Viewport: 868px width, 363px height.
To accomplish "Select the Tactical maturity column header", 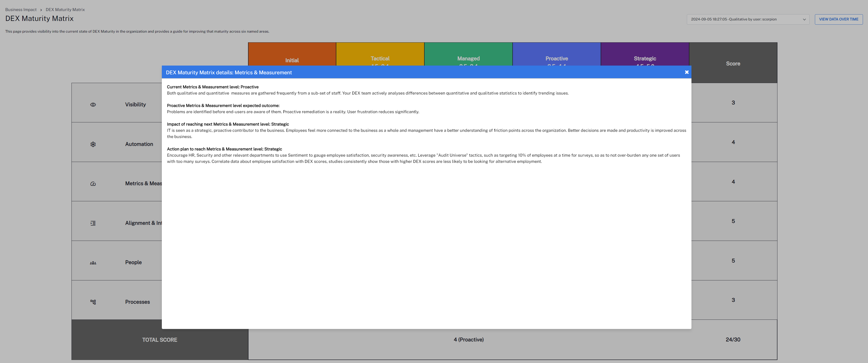I will (380, 58).
